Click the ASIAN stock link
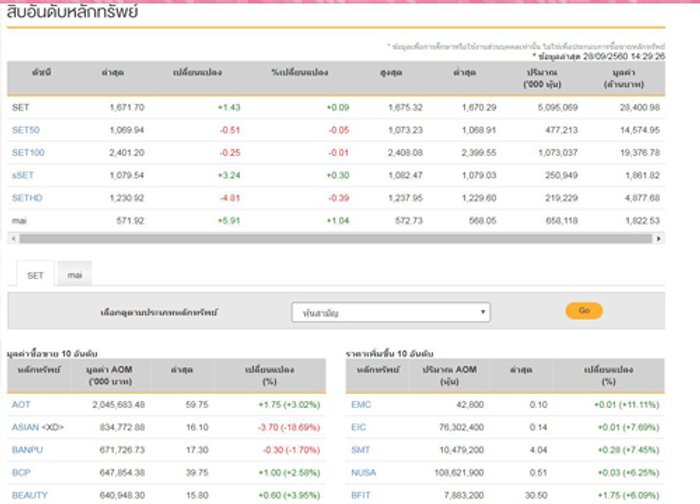700x504 pixels. [x=25, y=427]
